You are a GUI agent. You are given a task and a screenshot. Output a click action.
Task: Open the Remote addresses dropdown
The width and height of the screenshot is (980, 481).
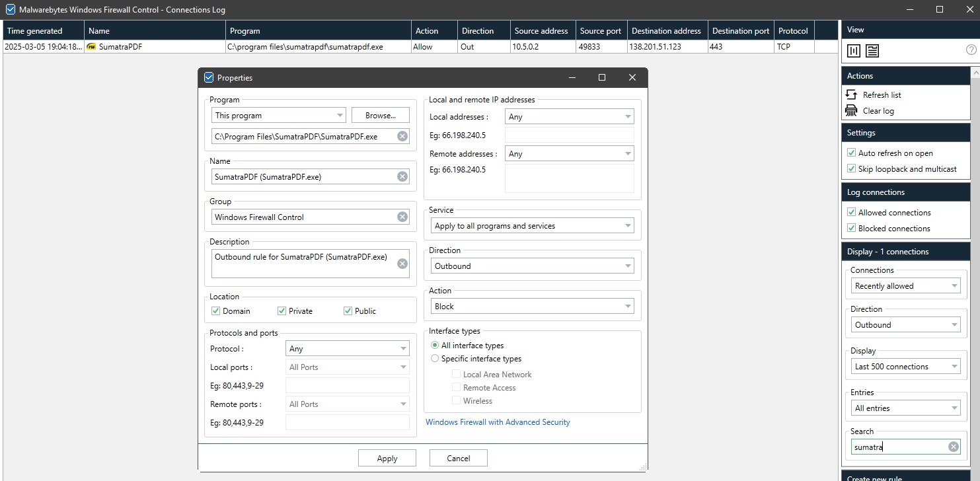[x=569, y=153]
